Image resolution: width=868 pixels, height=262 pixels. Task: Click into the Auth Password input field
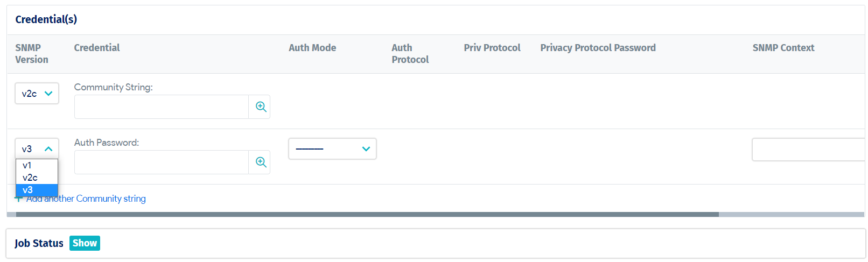[162, 162]
